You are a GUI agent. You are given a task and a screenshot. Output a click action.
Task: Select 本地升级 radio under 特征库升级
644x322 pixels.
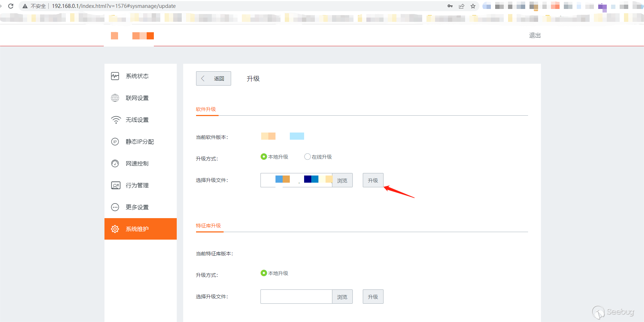[264, 273]
